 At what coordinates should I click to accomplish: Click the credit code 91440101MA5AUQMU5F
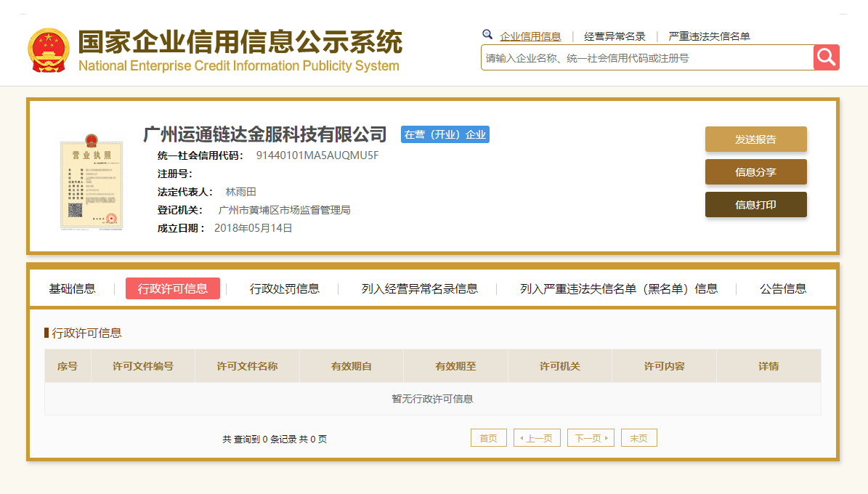pyautogui.click(x=317, y=155)
